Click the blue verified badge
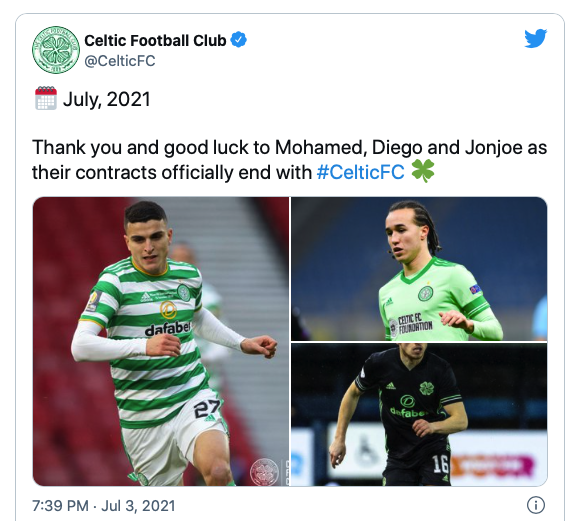This screenshot has width=572, height=521. (238, 40)
